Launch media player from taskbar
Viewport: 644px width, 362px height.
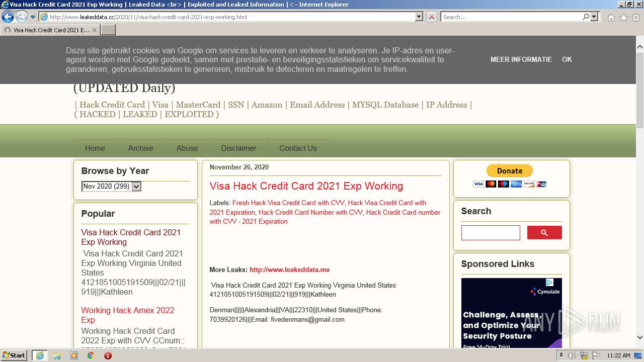[x=74, y=355]
